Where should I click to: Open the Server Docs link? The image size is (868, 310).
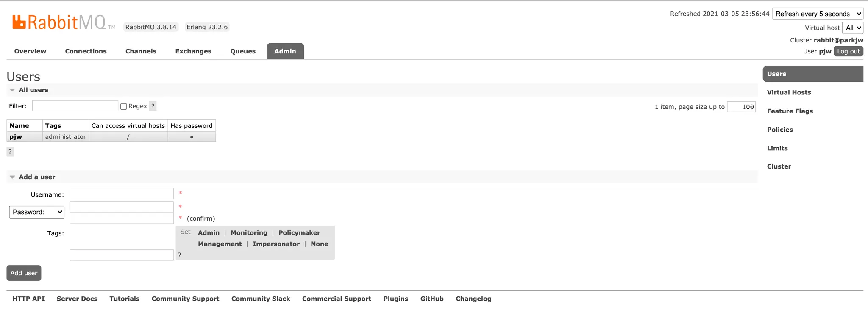pyautogui.click(x=77, y=299)
